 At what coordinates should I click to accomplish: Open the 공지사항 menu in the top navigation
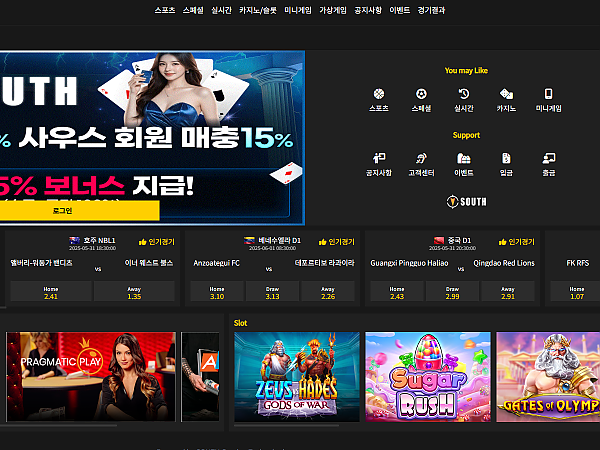point(368,10)
